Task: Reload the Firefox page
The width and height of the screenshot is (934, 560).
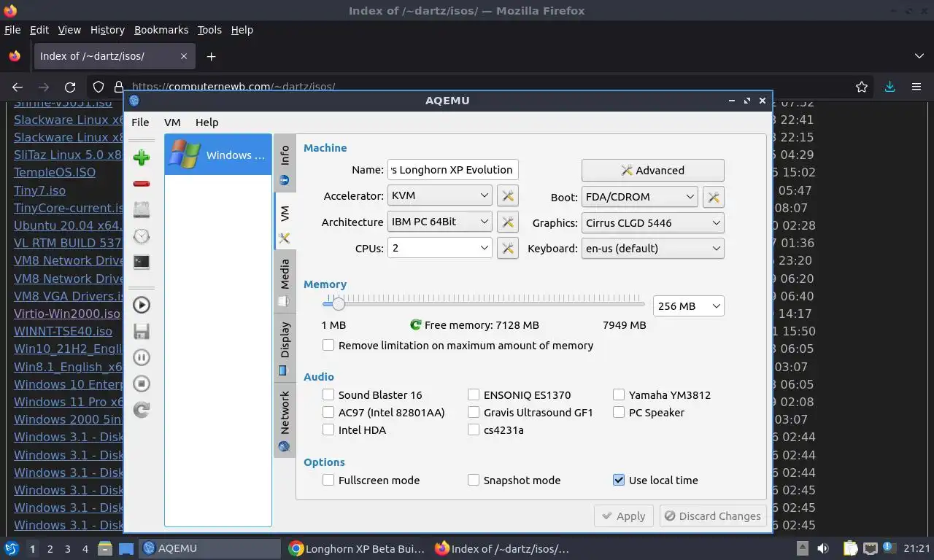Action: tap(70, 87)
